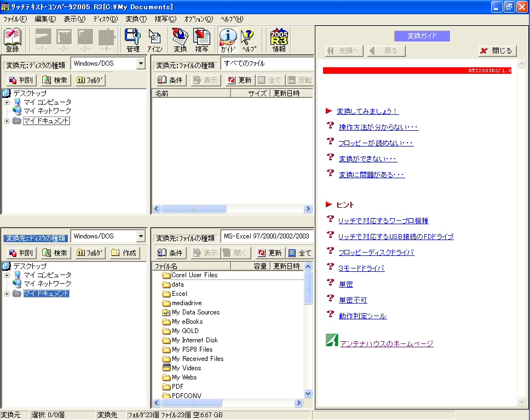The image size is (530, 420).
Task: Click 作成 in the destination disk panel
Action: 124,253
